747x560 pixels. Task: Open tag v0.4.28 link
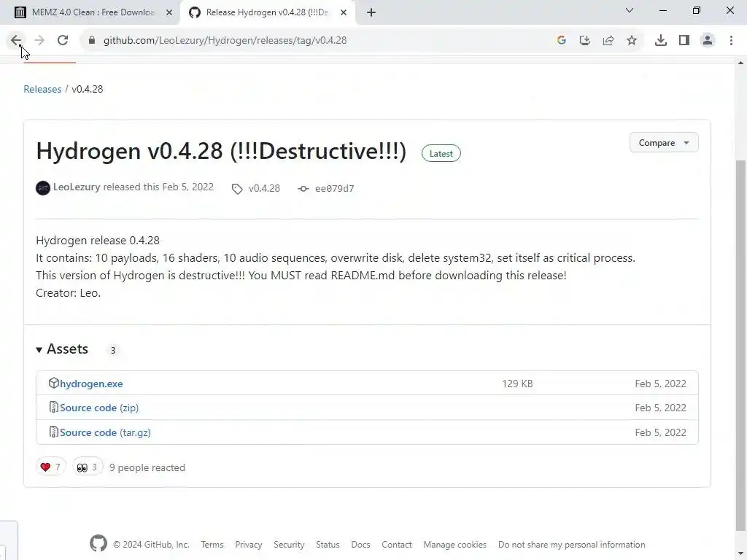point(264,189)
